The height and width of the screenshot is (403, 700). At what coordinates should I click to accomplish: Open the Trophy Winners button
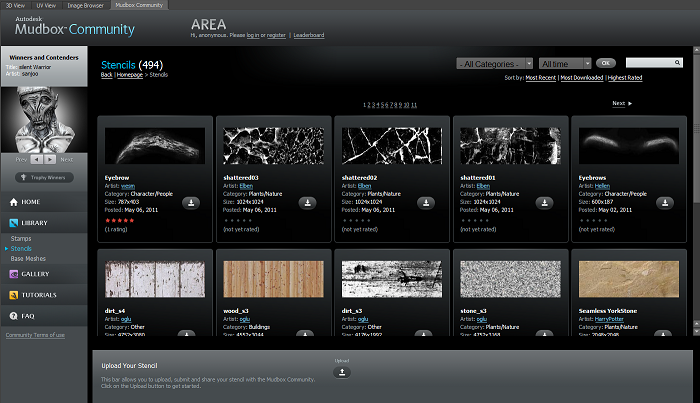point(44,178)
